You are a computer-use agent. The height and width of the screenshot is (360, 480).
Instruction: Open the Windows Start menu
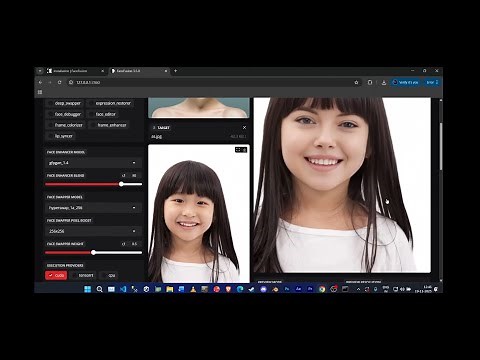[88, 289]
